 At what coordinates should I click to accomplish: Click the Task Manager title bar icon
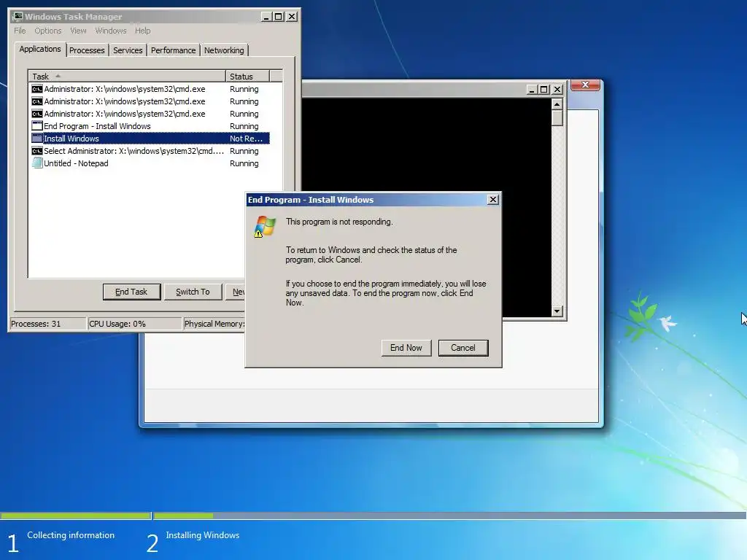pyautogui.click(x=18, y=17)
